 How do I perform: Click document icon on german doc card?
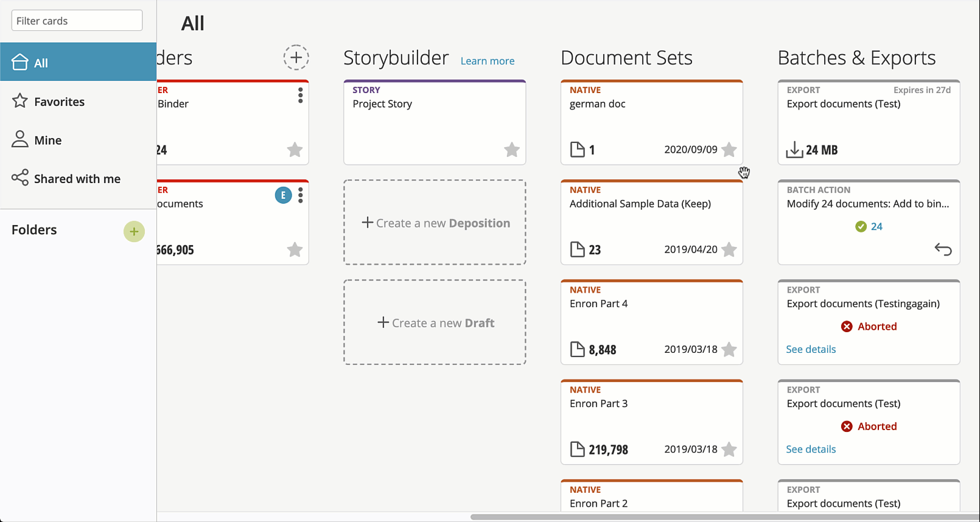tap(577, 150)
